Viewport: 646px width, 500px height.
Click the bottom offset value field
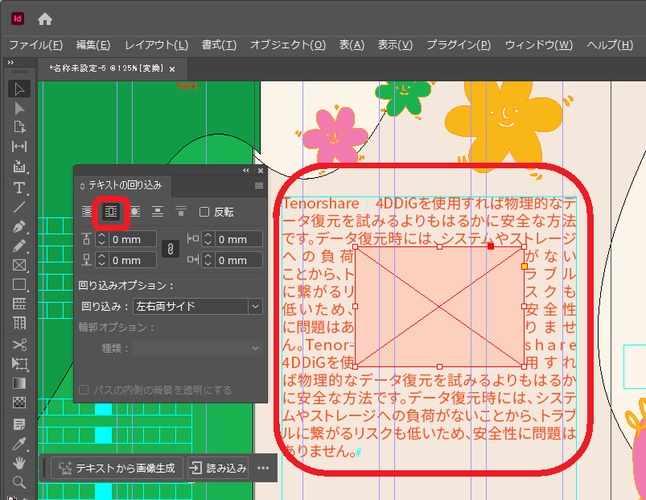click(x=132, y=260)
